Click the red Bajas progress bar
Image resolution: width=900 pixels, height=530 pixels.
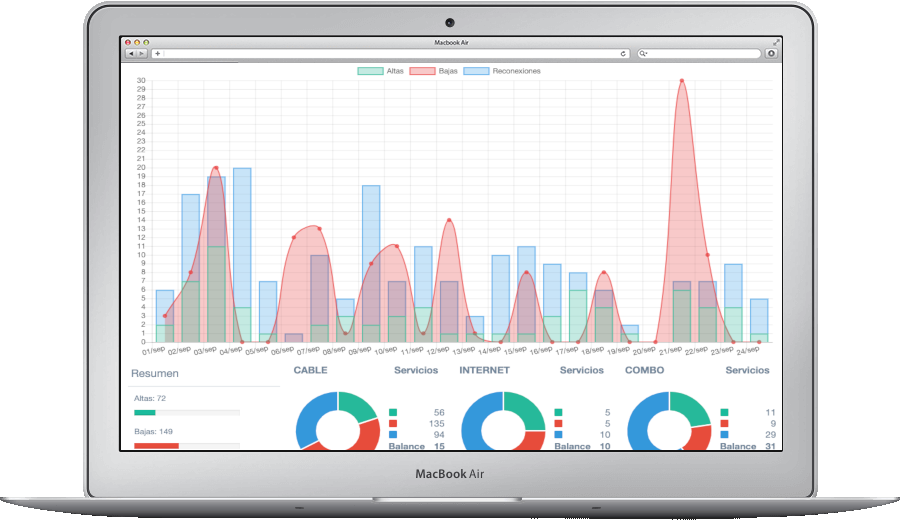[x=156, y=445]
